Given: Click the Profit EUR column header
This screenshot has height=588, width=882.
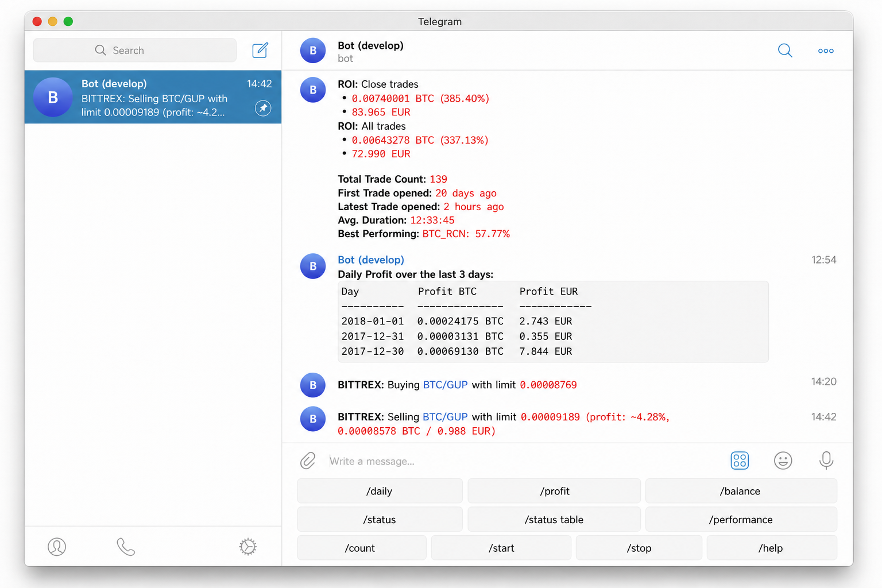Looking at the screenshot, I should pyautogui.click(x=548, y=291).
